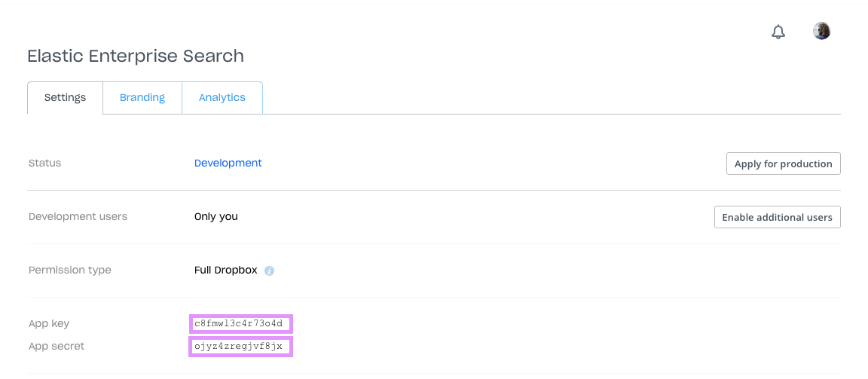
Task: Select the App secret value field
Action: pyautogui.click(x=240, y=347)
